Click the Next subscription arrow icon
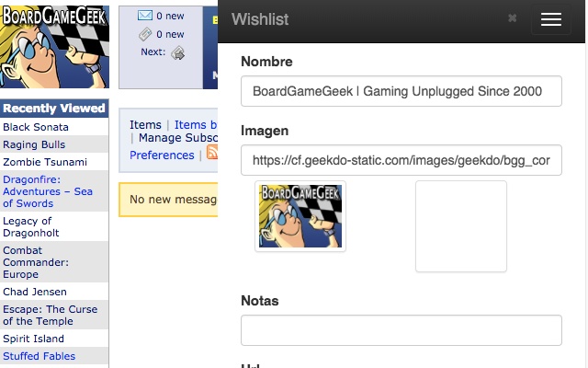Image resolution: width=588 pixels, height=368 pixels. 178,53
